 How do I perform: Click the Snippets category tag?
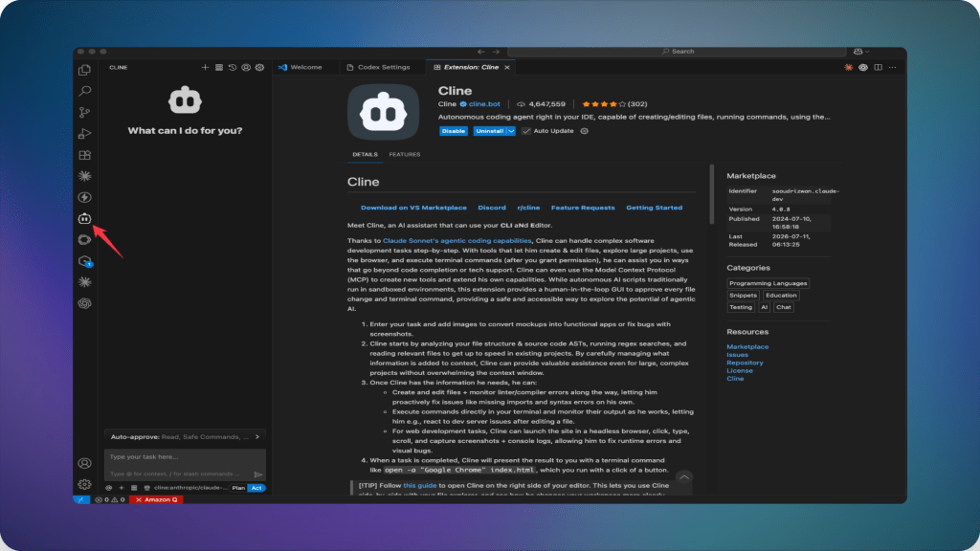743,296
